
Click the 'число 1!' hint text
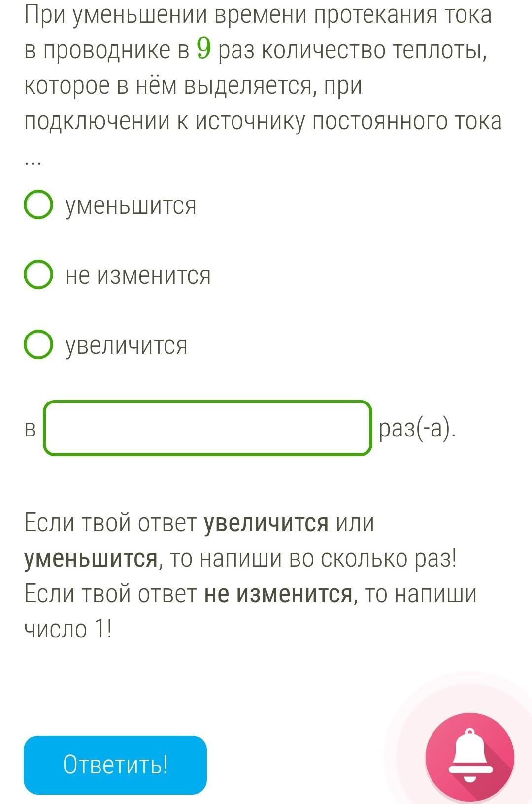(68, 629)
